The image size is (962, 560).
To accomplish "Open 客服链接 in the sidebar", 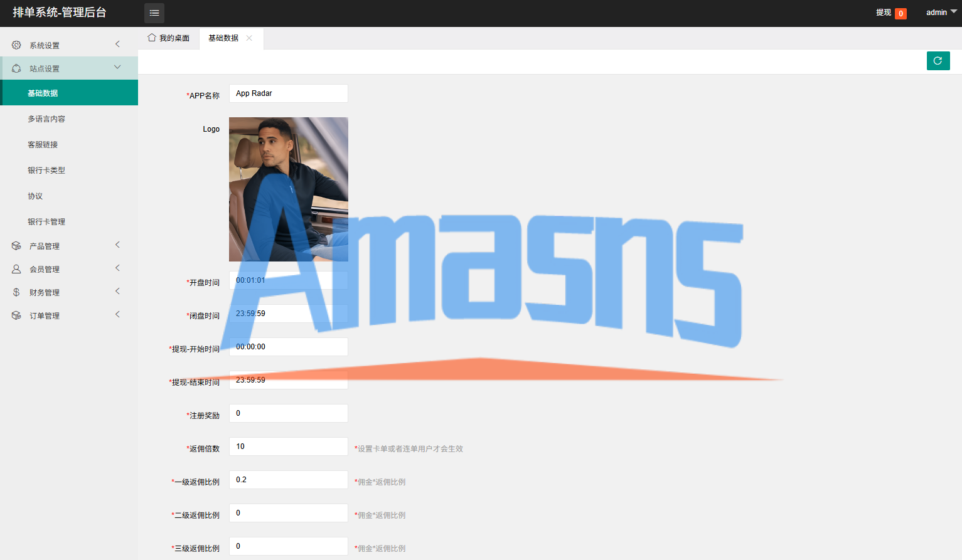I will 69,144.
